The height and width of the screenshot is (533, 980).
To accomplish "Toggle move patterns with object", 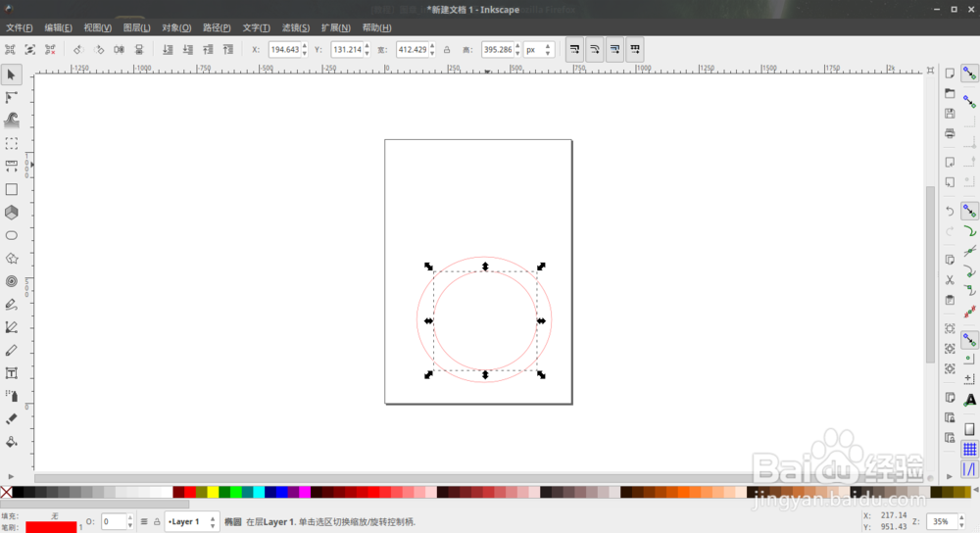I will [635, 49].
